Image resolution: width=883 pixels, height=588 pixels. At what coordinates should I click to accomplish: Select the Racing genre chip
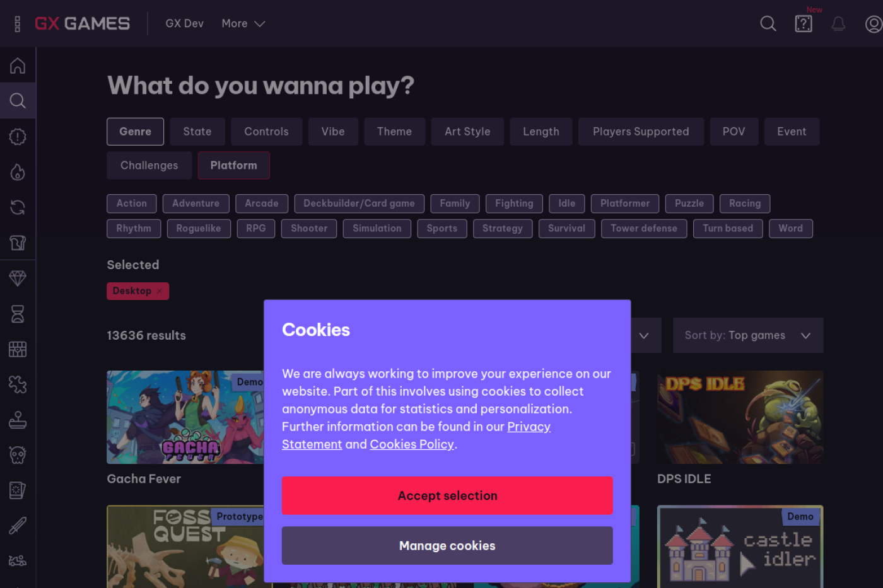[745, 204]
